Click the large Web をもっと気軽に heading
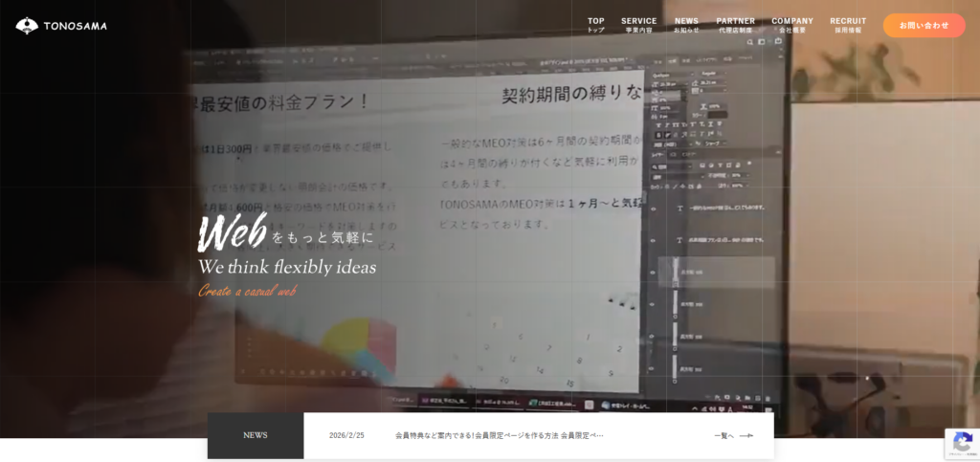 click(x=285, y=234)
